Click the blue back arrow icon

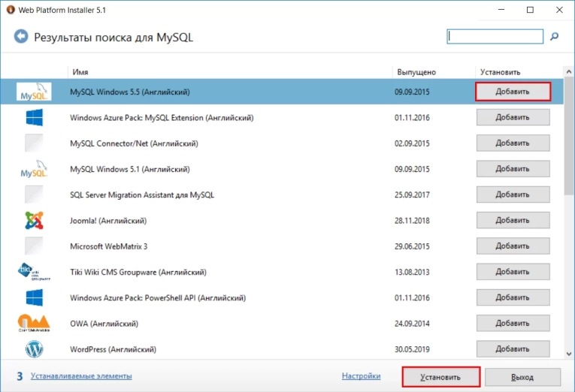click(x=21, y=37)
